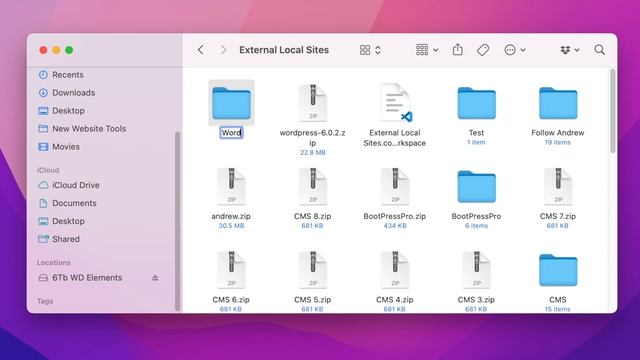Click the Finder window vertical scrollbar

[x=612, y=111]
